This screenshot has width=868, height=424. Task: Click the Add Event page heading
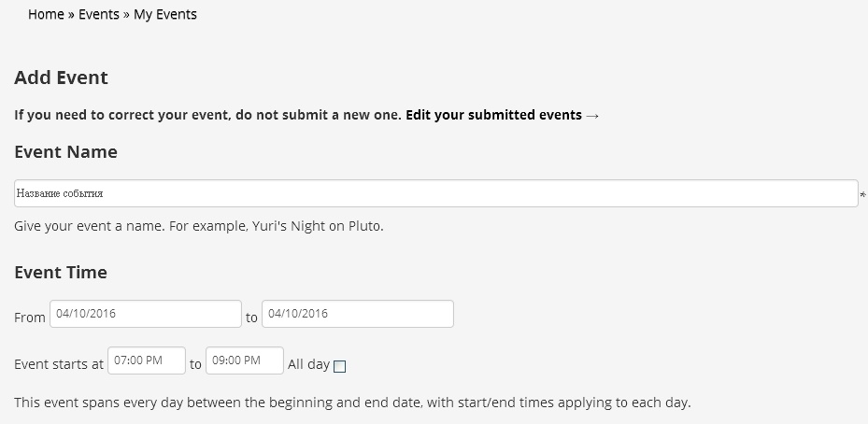pos(62,78)
